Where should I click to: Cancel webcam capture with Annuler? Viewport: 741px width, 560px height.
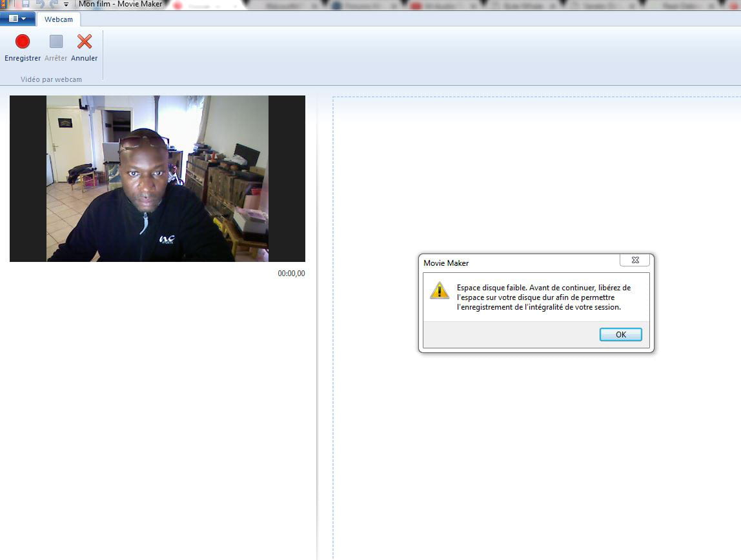click(x=84, y=48)
